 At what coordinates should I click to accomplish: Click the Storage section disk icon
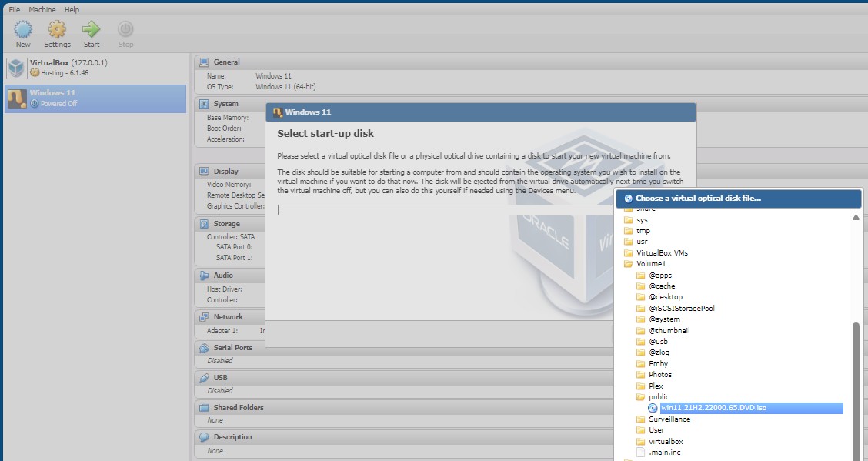(204, 224)
